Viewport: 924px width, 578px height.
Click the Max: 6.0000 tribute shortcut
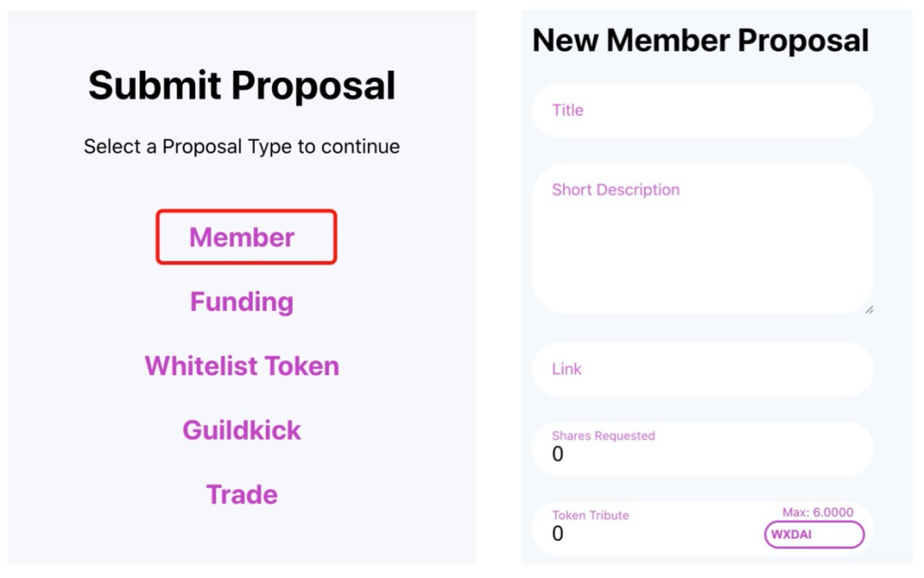(x=818, y=512)
